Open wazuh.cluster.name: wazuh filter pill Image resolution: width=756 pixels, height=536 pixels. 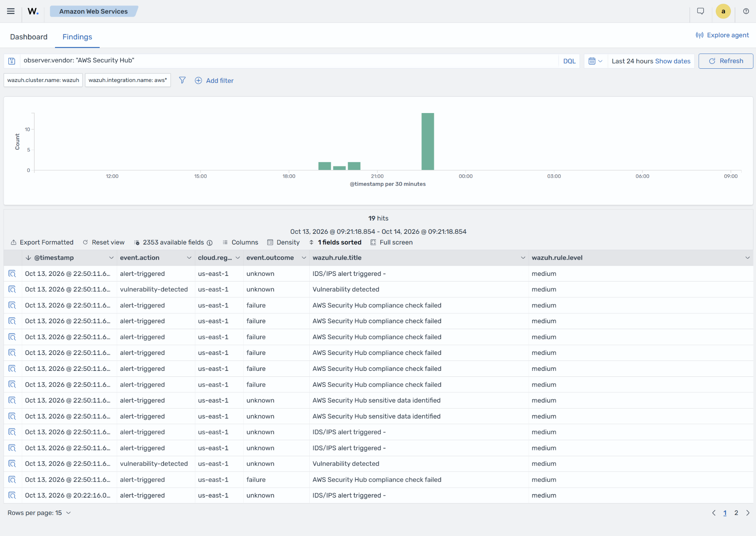[43, 80]
